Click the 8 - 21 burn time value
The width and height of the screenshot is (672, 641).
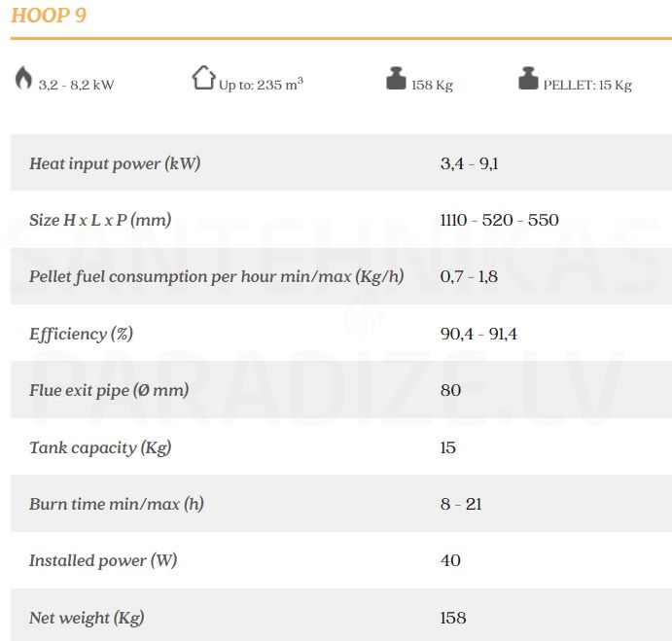coord(461,504)
